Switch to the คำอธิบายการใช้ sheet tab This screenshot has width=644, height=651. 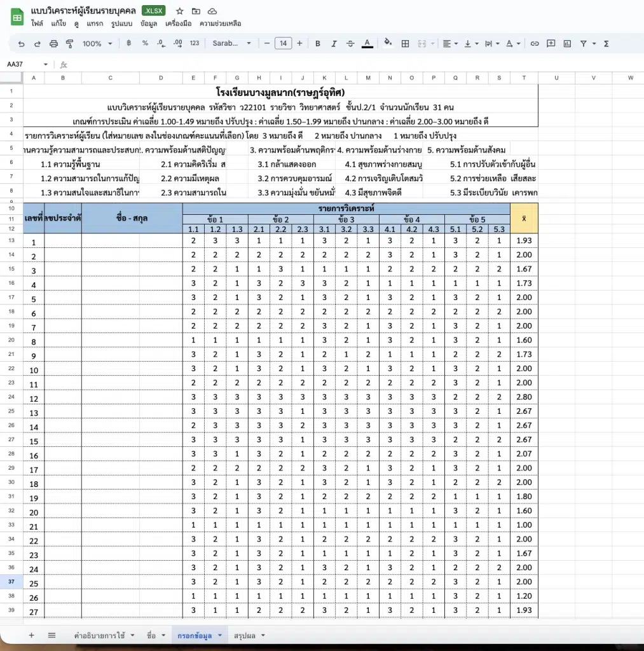tap(100, 635)
